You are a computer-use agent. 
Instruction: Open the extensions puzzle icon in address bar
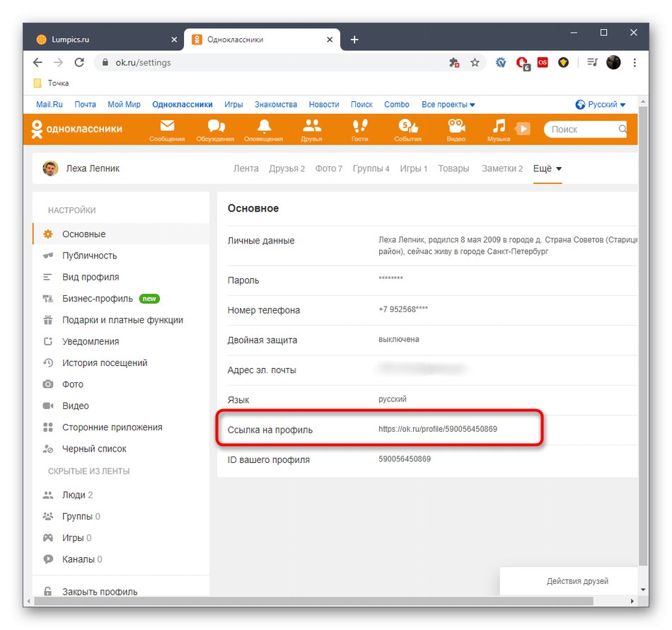coord(454,62)
